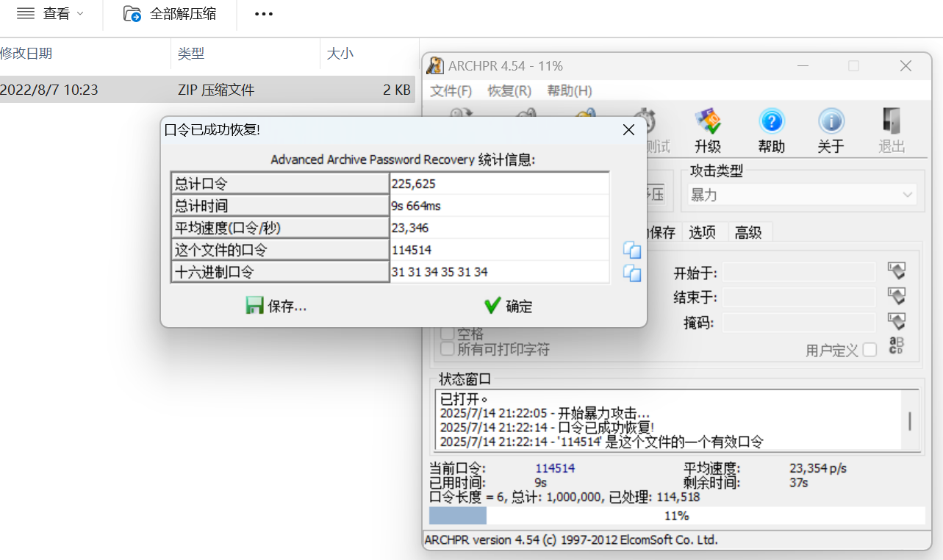Click the 十六进制口令 label cell

pos(280,272)
